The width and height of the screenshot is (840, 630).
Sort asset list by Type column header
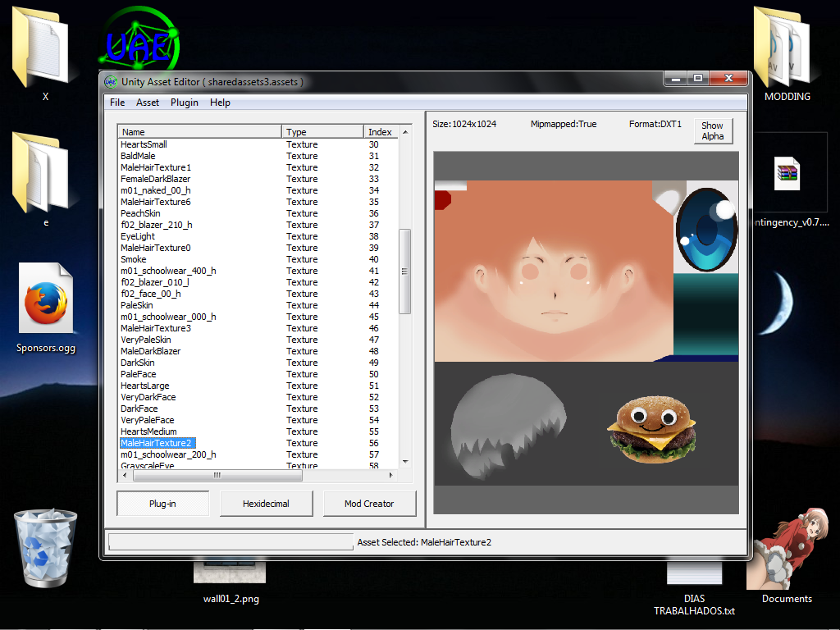pyautogui.click(x=322, y=132)
